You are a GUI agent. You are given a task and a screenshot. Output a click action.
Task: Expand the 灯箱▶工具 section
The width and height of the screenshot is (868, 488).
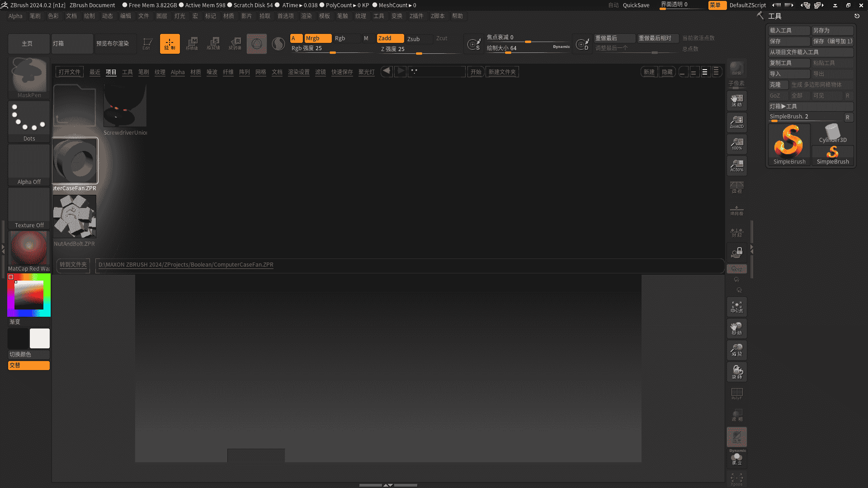(x=811, y=106)
